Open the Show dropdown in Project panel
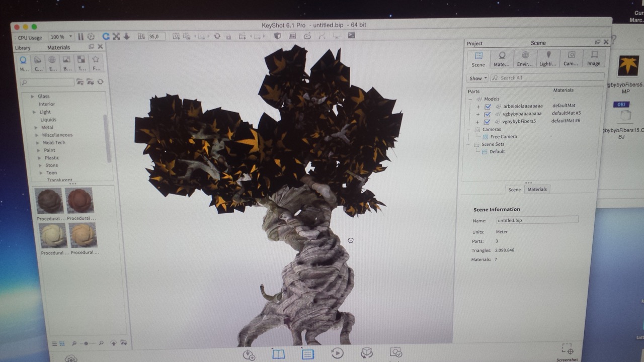The height and width of the screenshot is (362, 644). [477, 78]
